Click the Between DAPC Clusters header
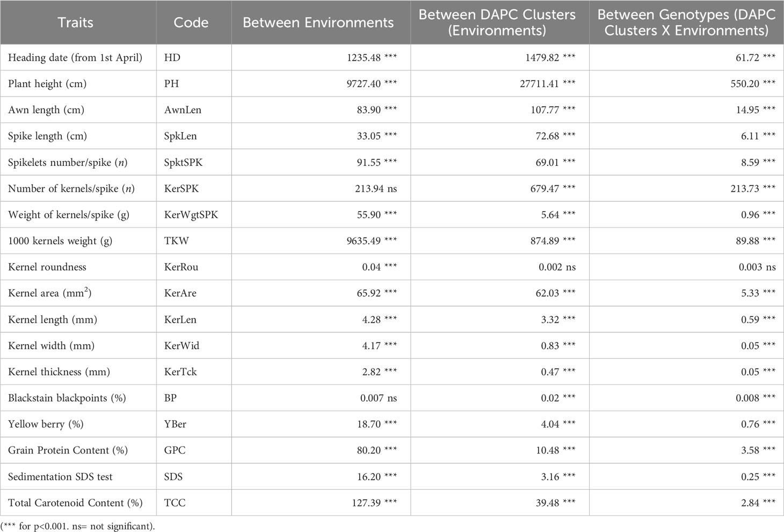 497,23
